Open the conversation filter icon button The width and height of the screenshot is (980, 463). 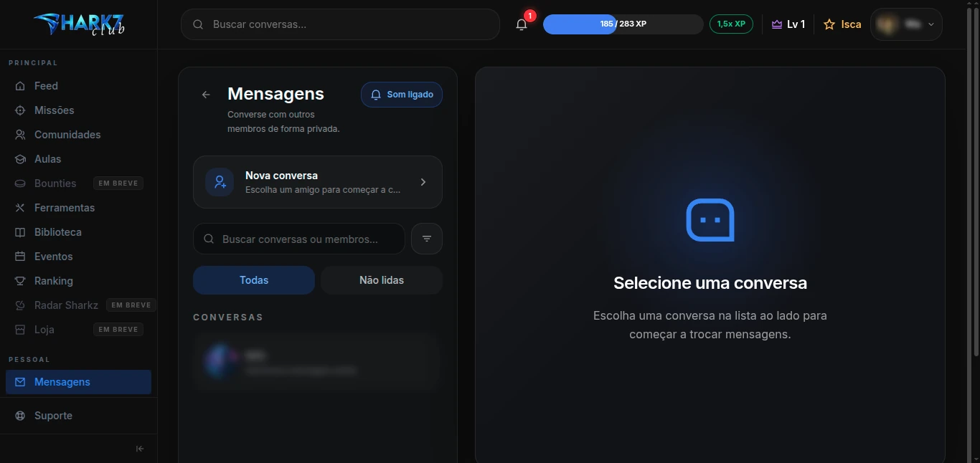[427, 239]
